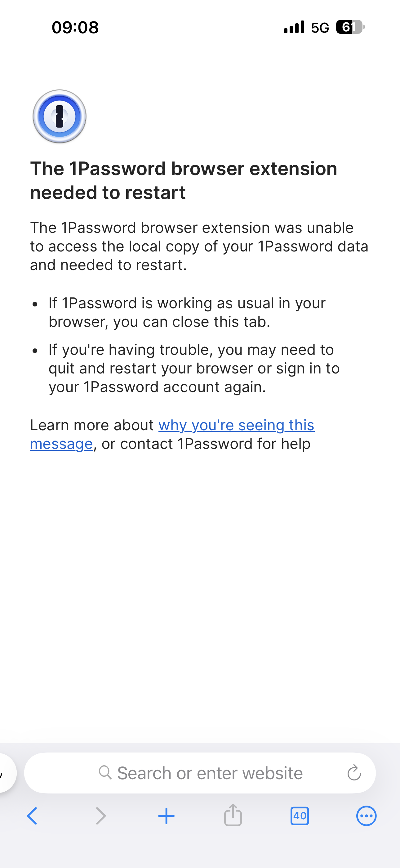
Task: Tap the "unable to access the local copy" paragraph
Action: click(x=199, y=246)
